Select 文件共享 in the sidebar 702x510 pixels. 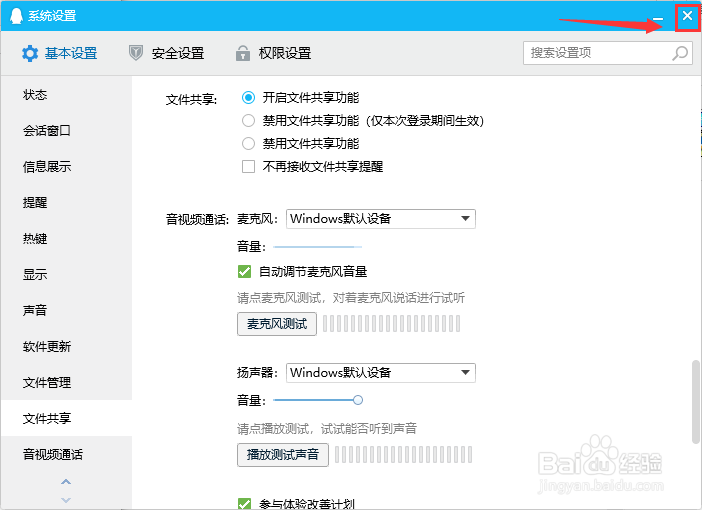pos(66,418)
